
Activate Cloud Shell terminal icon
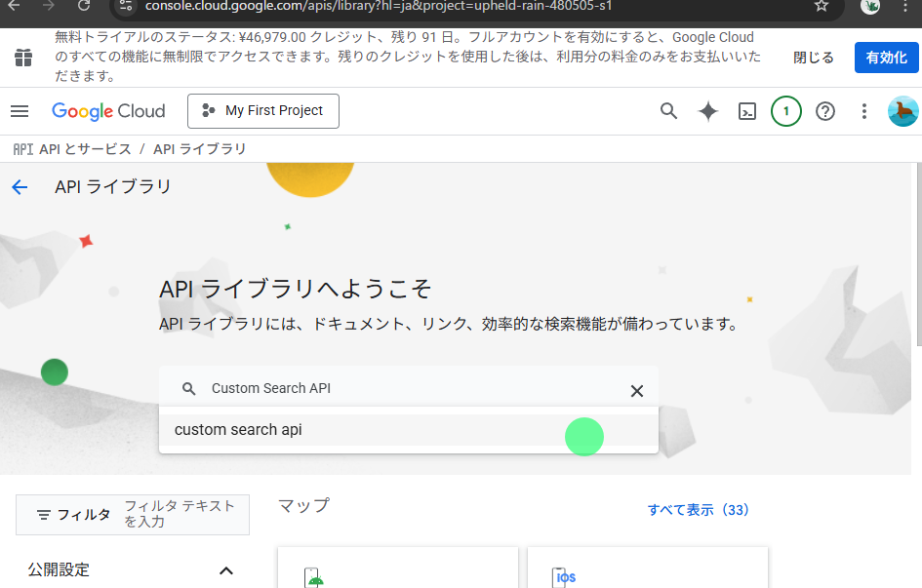point(746,111)
